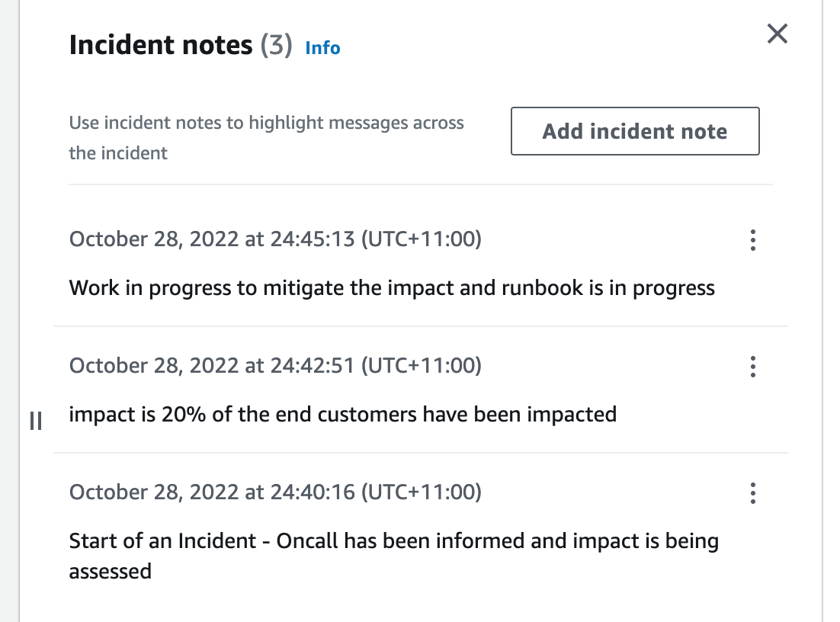
Task: Click the panel description text about highlighting messages
Action: pyautogui.click(x=266, y=139)
